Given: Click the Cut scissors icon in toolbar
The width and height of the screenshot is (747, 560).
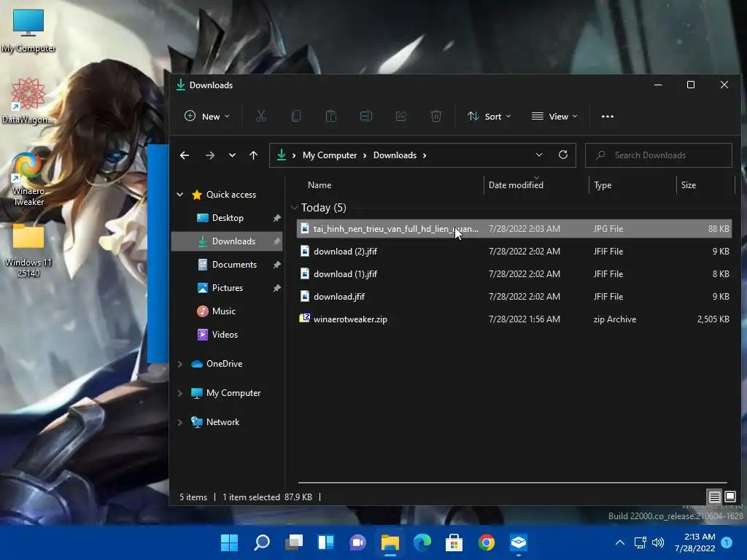Looking at the screenshot, I should (x=261, y=116).
